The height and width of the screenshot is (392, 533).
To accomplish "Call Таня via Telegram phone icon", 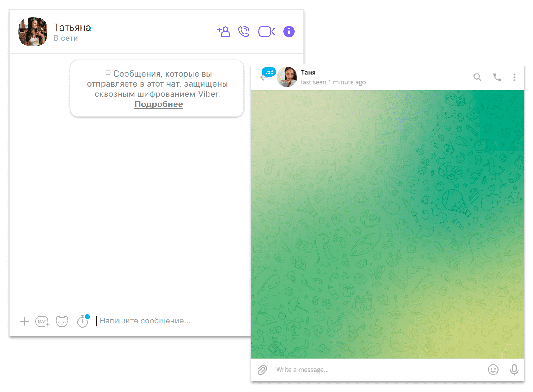I will (x=497, y=77).
